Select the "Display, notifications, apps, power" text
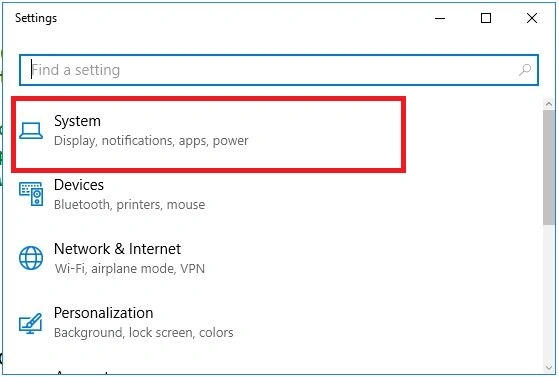The width and height of the screenshot is (559, 377). 151,141
